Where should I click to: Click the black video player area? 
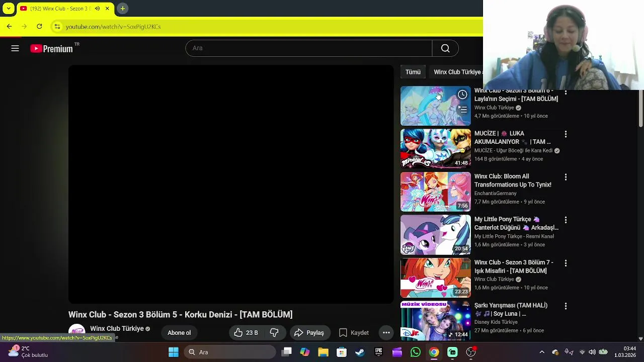[x=231, y=185]
